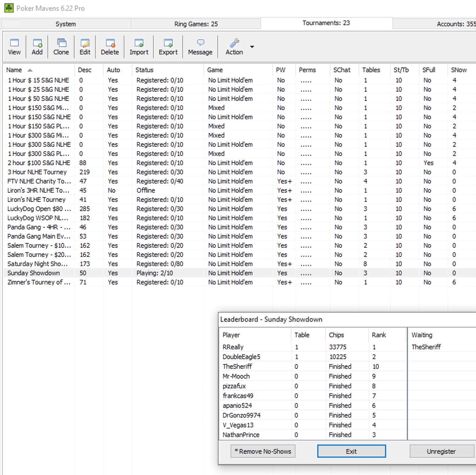Sort tournaments by the Name column
476x475 pixels.
click(14, 70)
